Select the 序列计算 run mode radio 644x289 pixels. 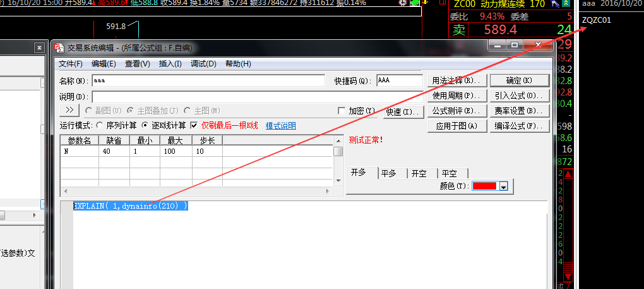click(x=99, y=125)
